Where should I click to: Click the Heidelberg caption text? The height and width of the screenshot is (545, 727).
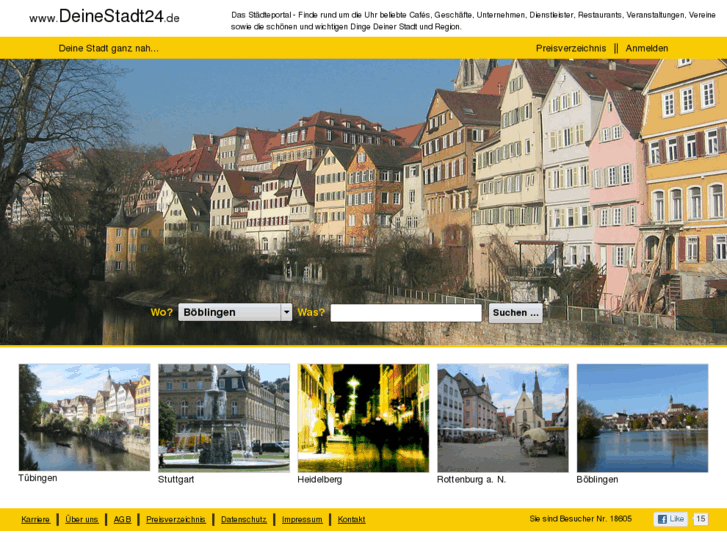click(x=319, y=480)
